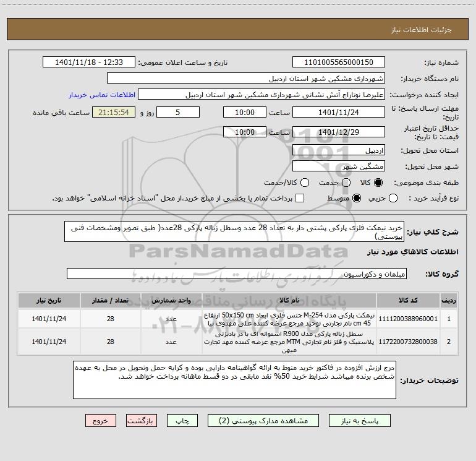Click the buyer organization name field

coord(246,78)
